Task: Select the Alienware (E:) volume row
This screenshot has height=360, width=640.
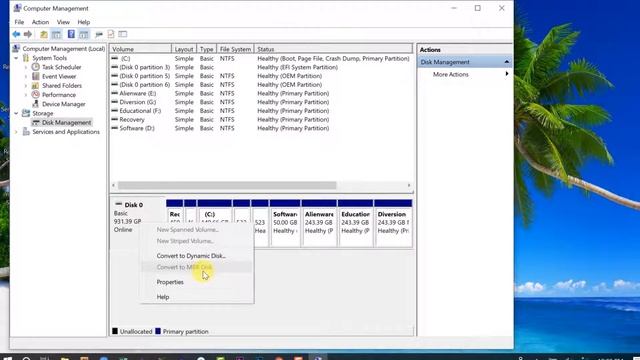Action: (261, 93)
